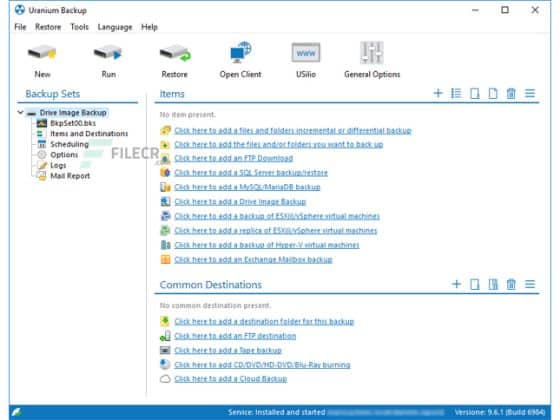Open Options in the backup set tree
The height and width of the screenshot is (420, 560).
64,155
